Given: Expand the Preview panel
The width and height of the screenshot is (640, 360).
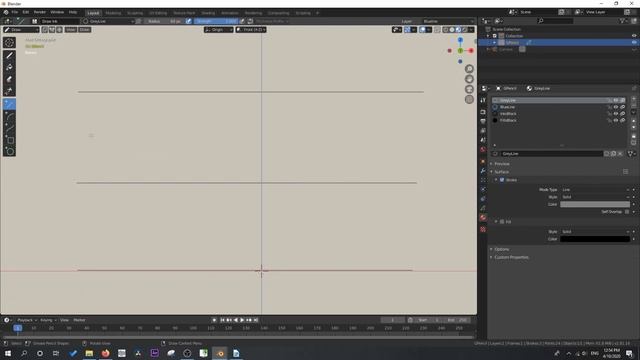Looking at the screenshot, I should [502, 164].
